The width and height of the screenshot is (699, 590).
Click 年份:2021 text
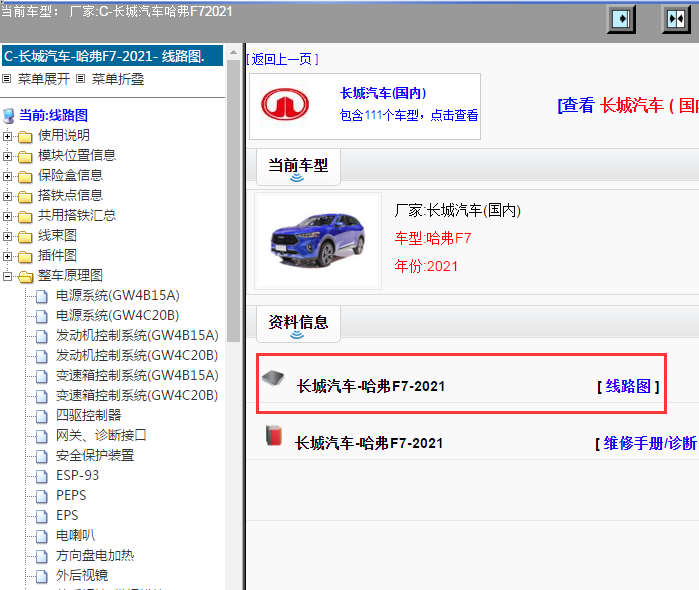[426, 266]
